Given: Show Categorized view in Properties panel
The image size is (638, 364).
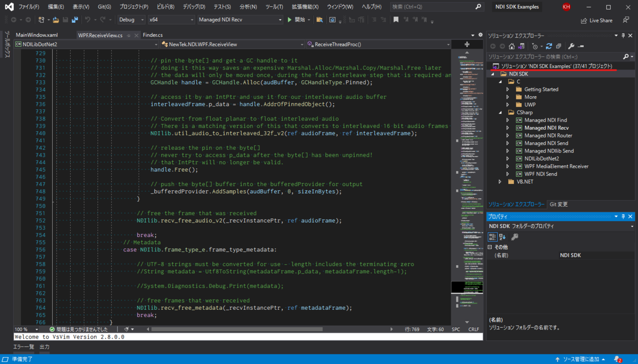Looking at the screenshot, I should (493, 236).
